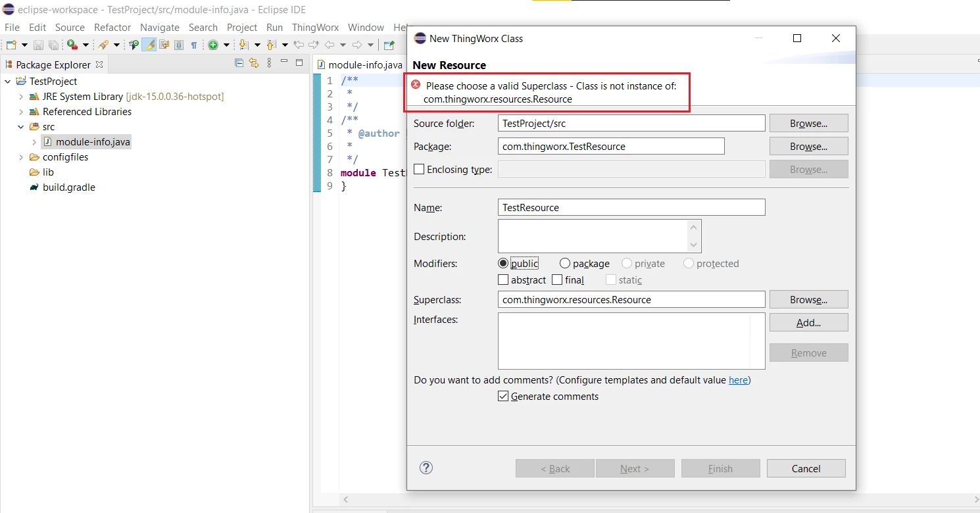Screen dimensions: 980x513
Task: Collapse the TestProject tree node
Action: point(8,81)
